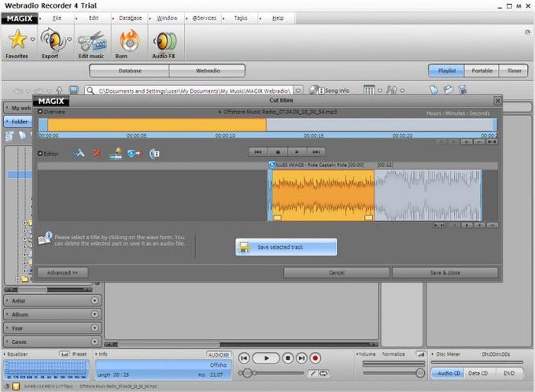Switch to the Portable tab
Screen dimensions: 535x392
(x=481, y=71)
